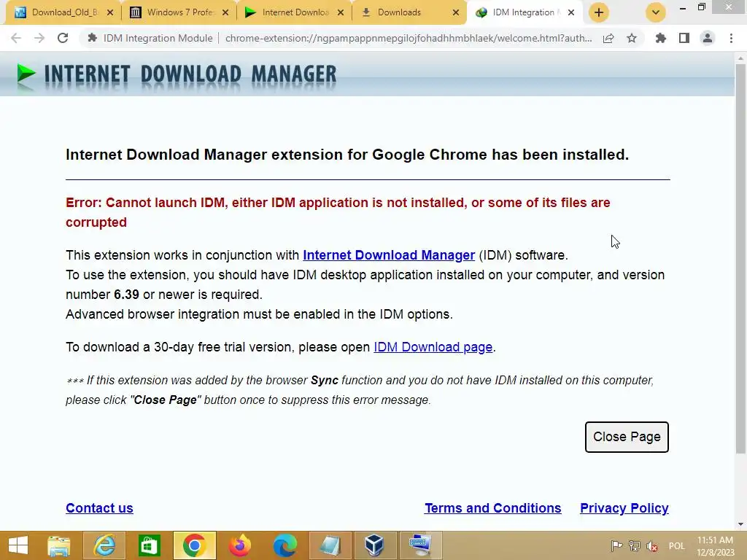747x560 pixels.
Task: Launch Microsoft Edge from the taskbar
Action: coord(285,545)
